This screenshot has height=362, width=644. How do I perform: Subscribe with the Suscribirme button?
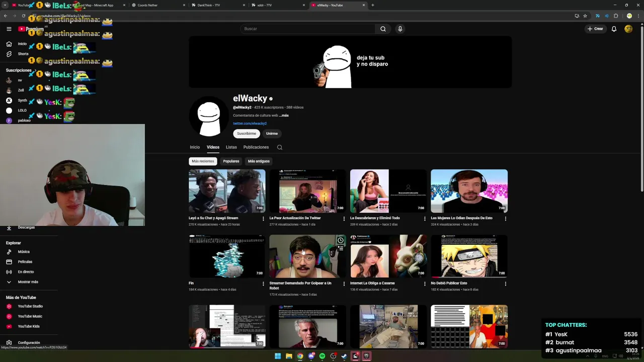[x=247, y=133]
